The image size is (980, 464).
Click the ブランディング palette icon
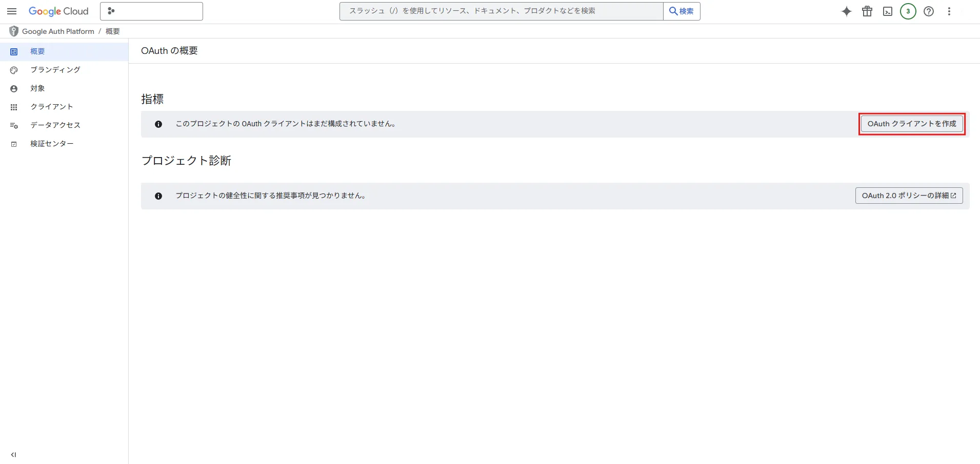click(x=14, y=70)
